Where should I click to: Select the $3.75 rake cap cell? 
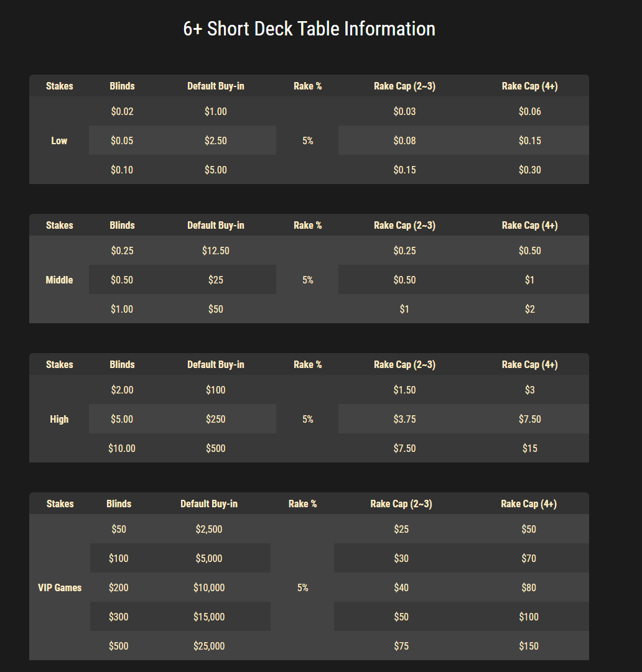(404, 419)
